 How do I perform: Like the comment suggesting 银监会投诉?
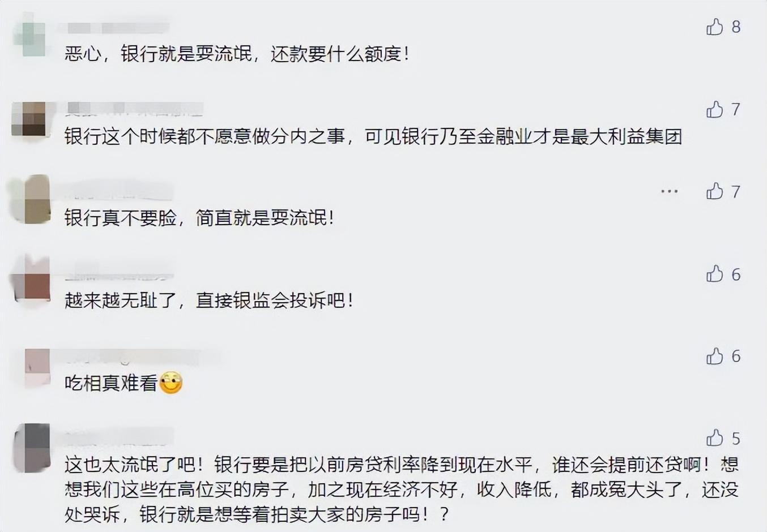pos(715,274)
